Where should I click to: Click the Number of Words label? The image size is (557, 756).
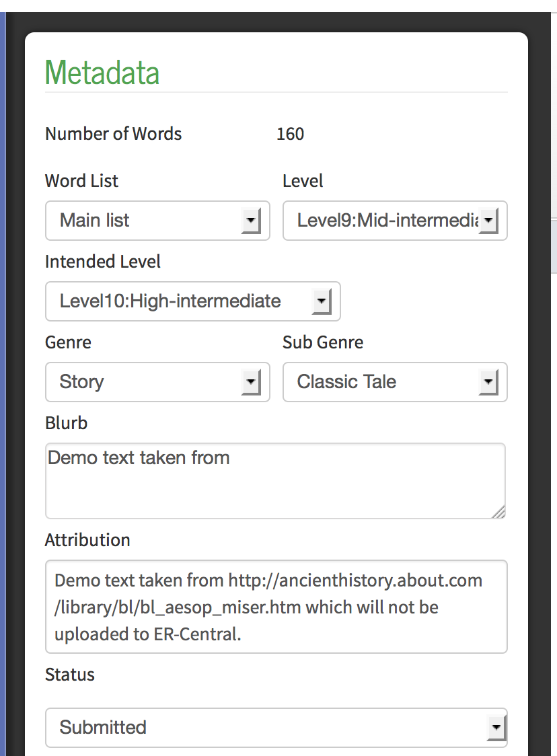[x=113, y=134]
